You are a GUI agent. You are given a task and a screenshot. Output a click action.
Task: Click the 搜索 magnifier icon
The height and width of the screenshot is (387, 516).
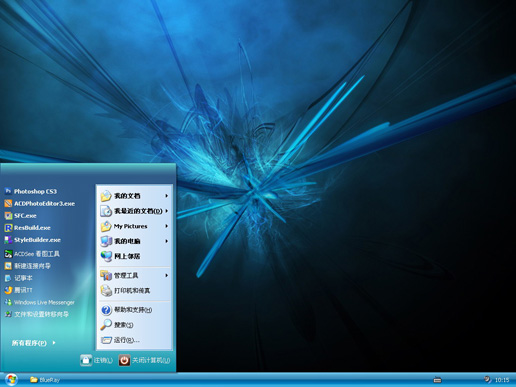(106, 324)
